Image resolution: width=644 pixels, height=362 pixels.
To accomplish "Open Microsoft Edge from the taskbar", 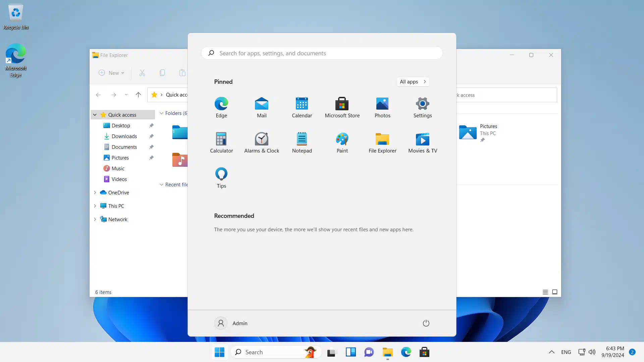I will (406, 352).
